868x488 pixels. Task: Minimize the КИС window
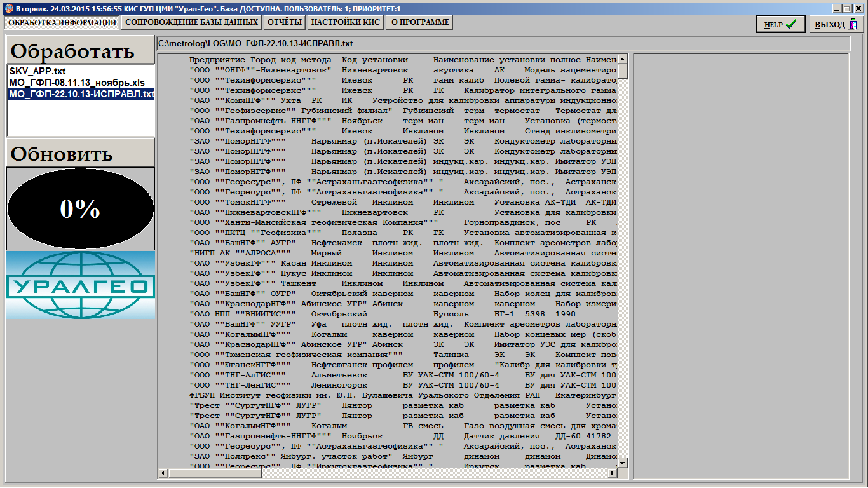tap(837, 8)
